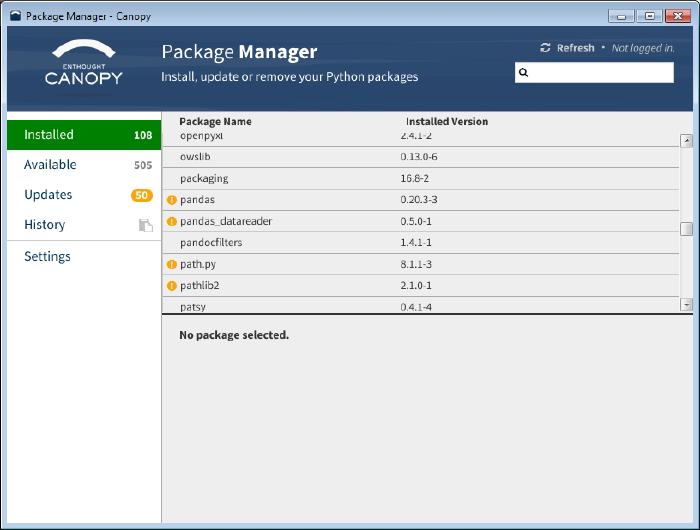Viewport: 700px width, 530px height.
Task: Click the update warning icon next to path.py
Action: coord(171,264)
